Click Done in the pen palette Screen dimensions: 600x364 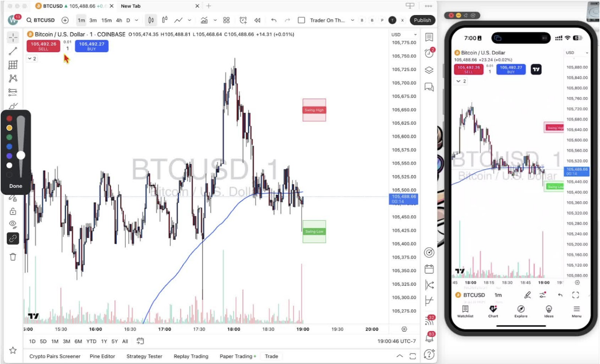click(x=16, y=186)
